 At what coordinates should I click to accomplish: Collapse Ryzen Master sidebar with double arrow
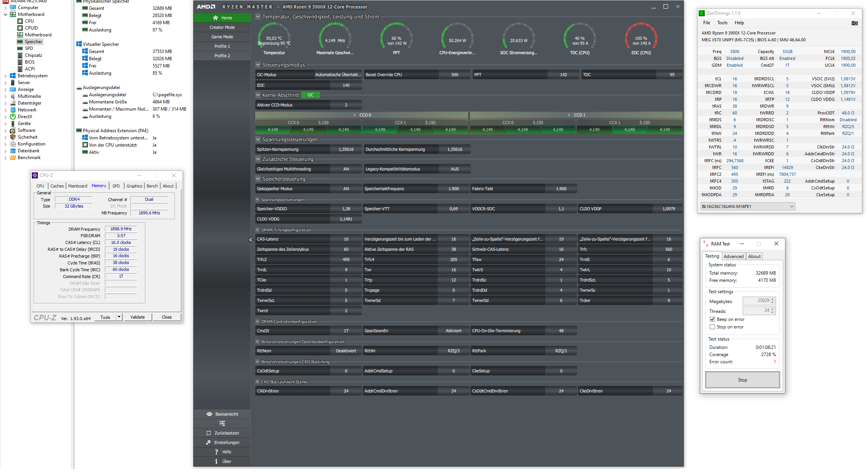[x=250, y=240]
